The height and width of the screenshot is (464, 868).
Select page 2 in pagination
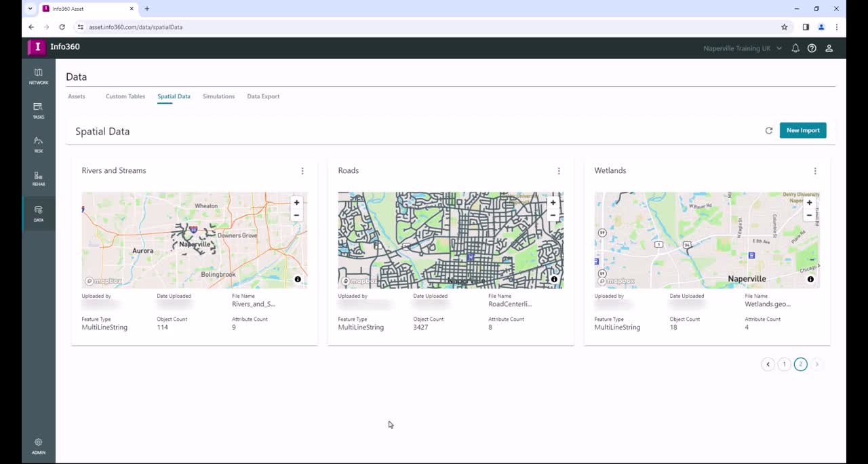coord(800,364)
